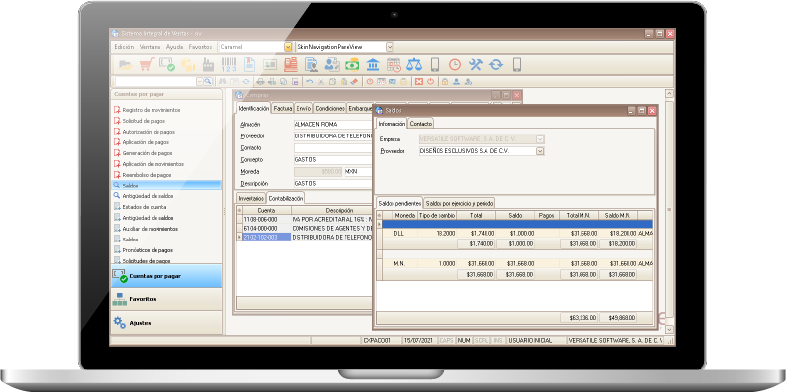Switch to Factura tab in Compras window
Image resolution: width=786 pixels, height=392 pixels.
[x=283, y=108]
